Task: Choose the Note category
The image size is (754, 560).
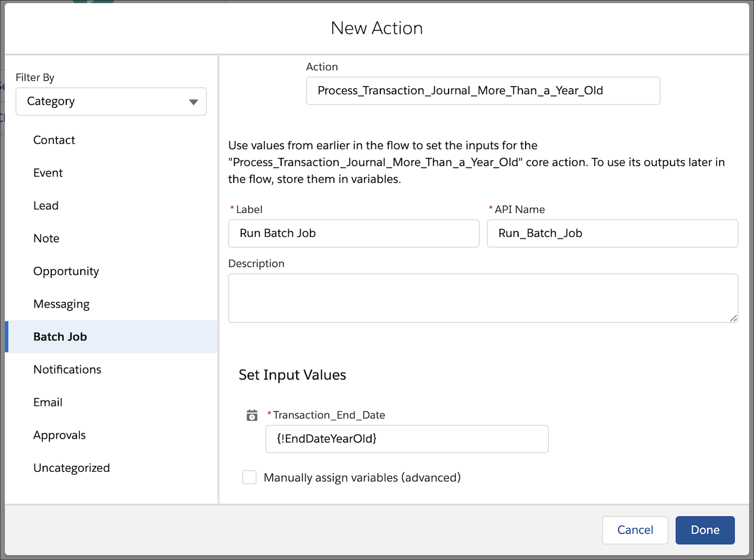Action: (46, 239)
